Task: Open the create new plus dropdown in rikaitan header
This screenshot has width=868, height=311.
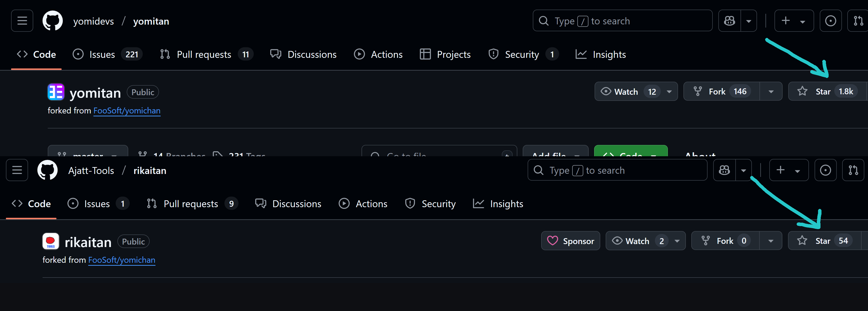Action: [789, 170]
